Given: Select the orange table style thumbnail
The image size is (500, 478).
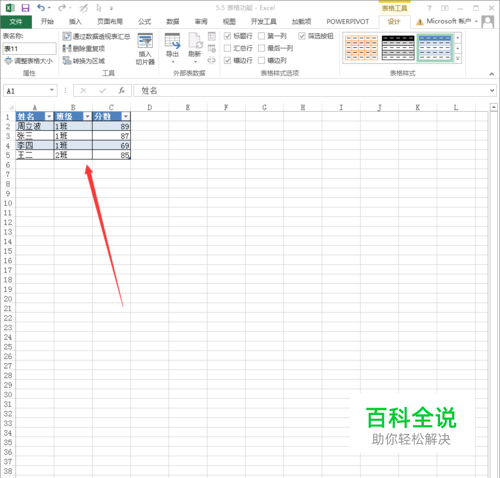Looking at the screenshot, I should click(361, 48).
